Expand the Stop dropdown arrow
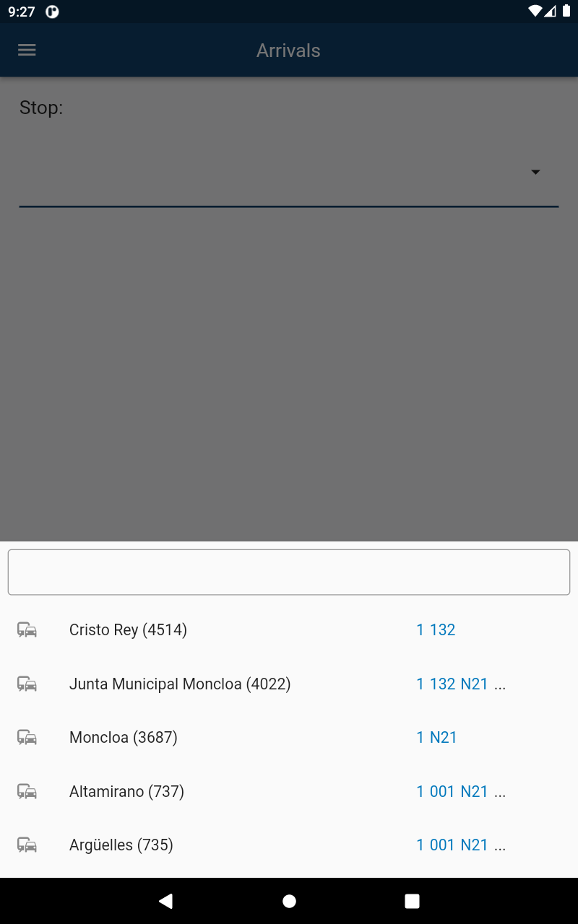 [x=535, y=173]
